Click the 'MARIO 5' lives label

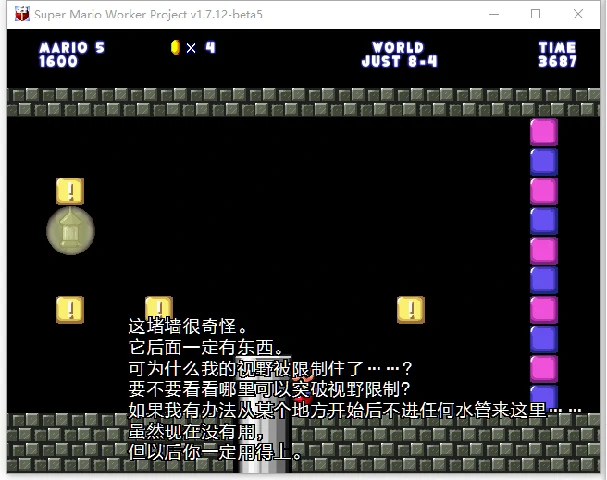pos(72,48)
